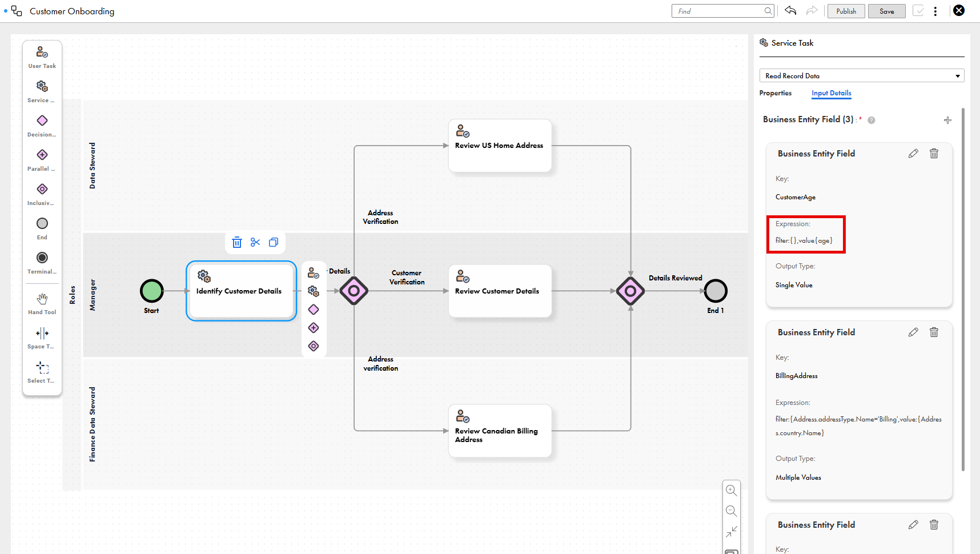Click the Customer Verification flow label

[407, 278]
